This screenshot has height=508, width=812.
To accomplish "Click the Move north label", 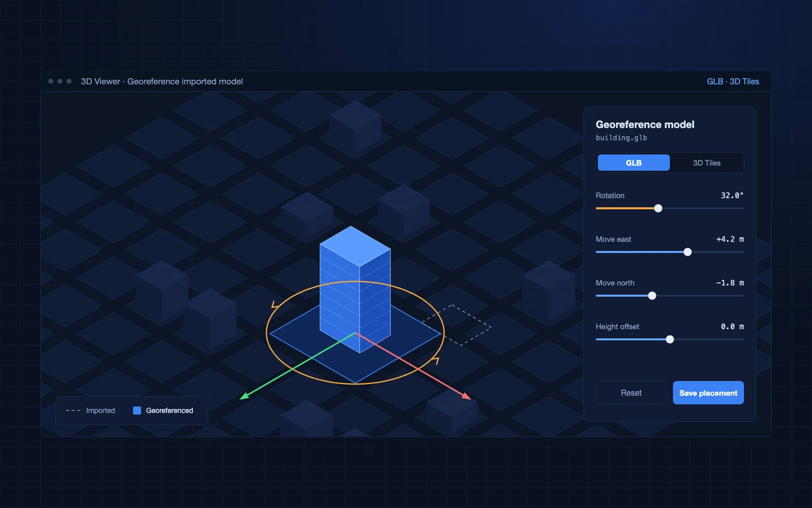I will click(615, 283).
